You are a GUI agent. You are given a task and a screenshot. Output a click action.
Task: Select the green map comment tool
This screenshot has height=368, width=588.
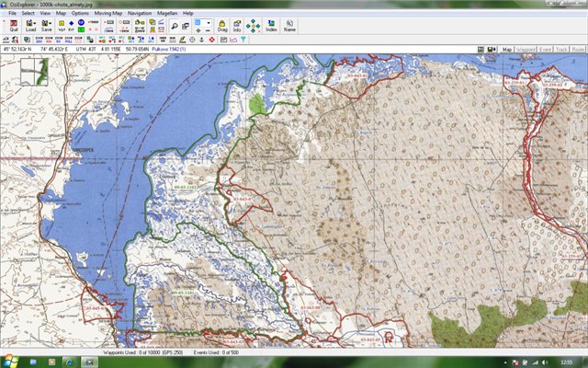tap(81, 29)
